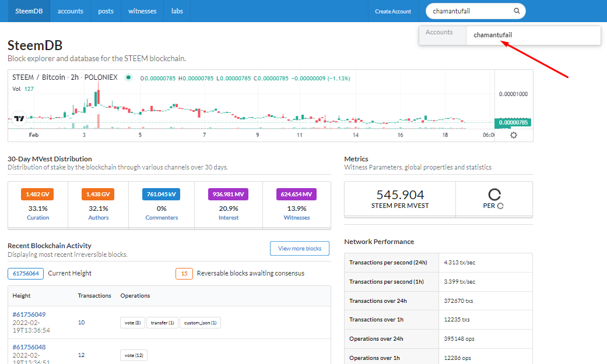Click Transactions per second (24h) row label
This screenshot has width=607, height=364.
(388, 262)
